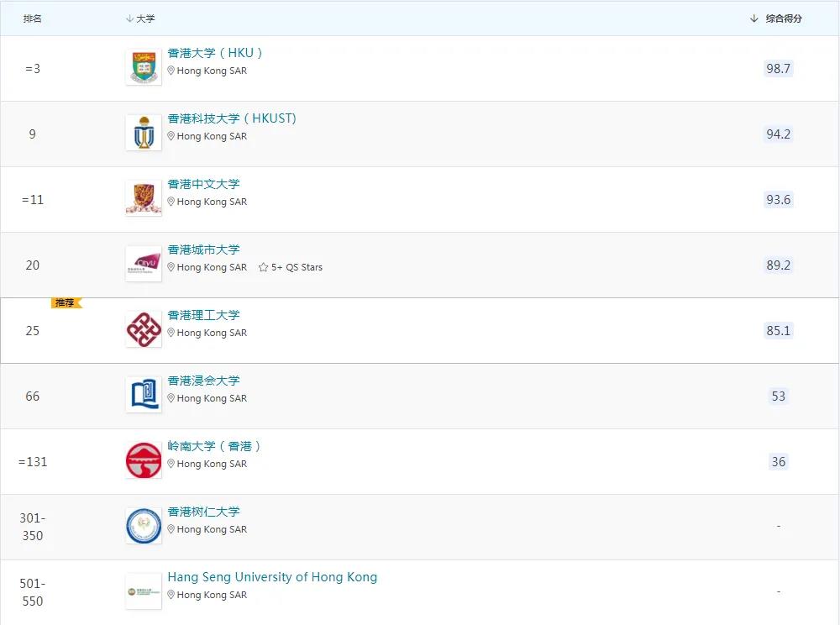Image resolution: width=840 pixels, height=625 pixels.
Task: Click the yellow 推荐 badge on the PolyU row
Action: [65, 303]
